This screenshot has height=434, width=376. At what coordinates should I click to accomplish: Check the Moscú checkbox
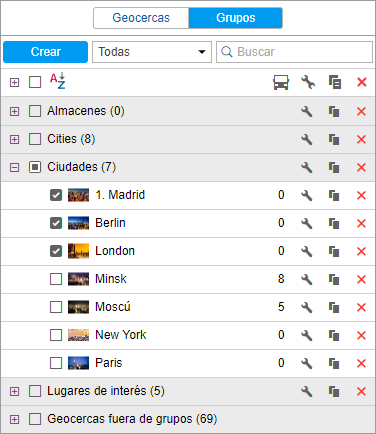(56, 307)
